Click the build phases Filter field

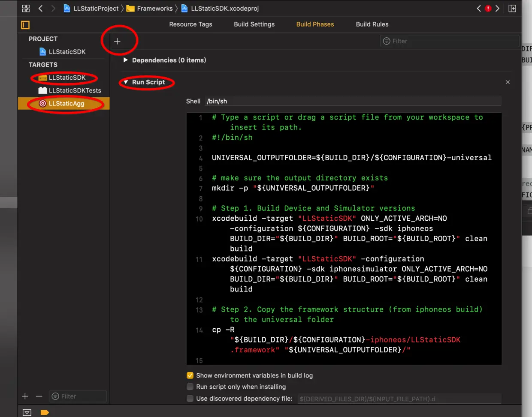450,41
